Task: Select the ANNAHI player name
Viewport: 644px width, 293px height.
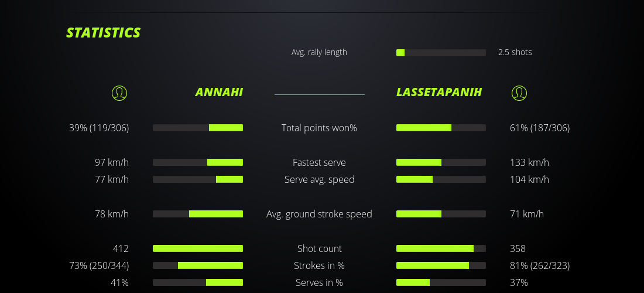Action: (219, 92)
